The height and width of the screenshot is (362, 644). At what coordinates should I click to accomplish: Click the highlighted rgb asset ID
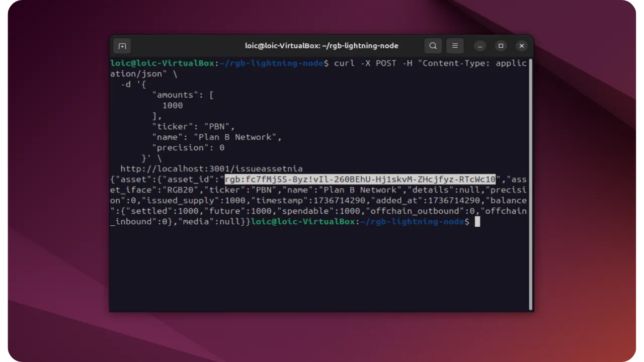[x=360, y=179]
